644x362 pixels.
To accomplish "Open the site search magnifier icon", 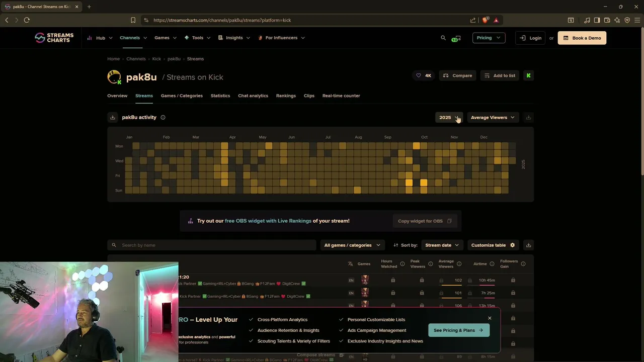I will [x=443, y=38].
